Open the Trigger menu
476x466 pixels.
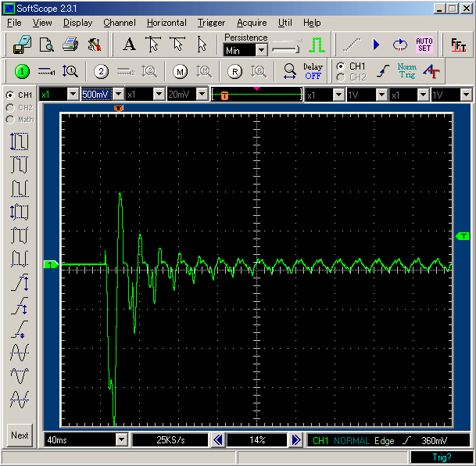(211, 23)
